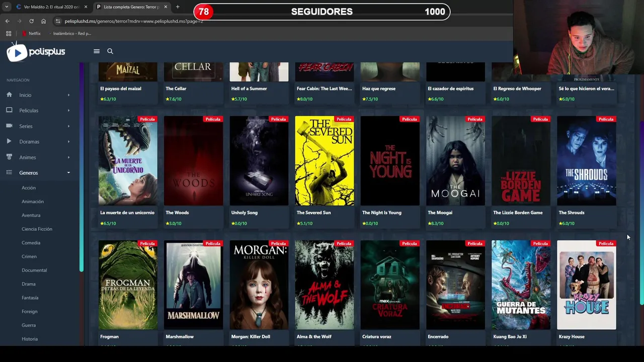Click the pelisplus logo
This screenshot has width=644, height=362.
point(36,52)
